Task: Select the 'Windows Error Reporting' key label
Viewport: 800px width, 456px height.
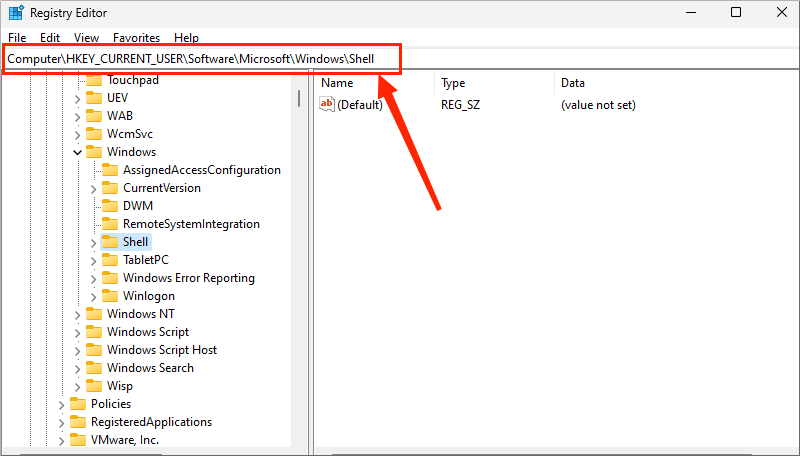Action: click(x=189, y=278)
